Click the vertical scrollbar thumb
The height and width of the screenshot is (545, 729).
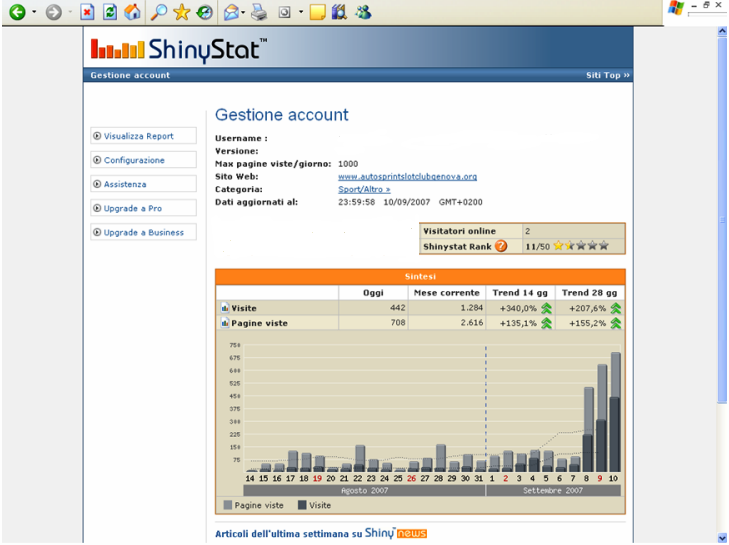tap(722, 221)
